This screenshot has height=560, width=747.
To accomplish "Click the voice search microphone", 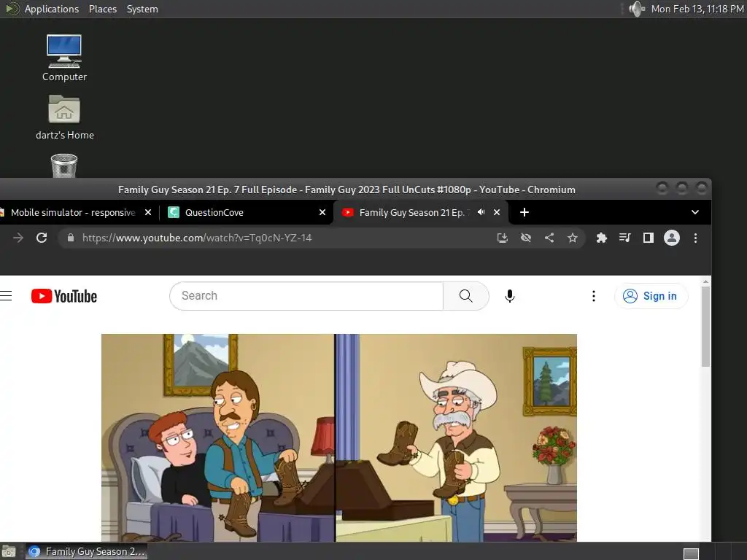I will pyautogui.click(x=509, y=296).
